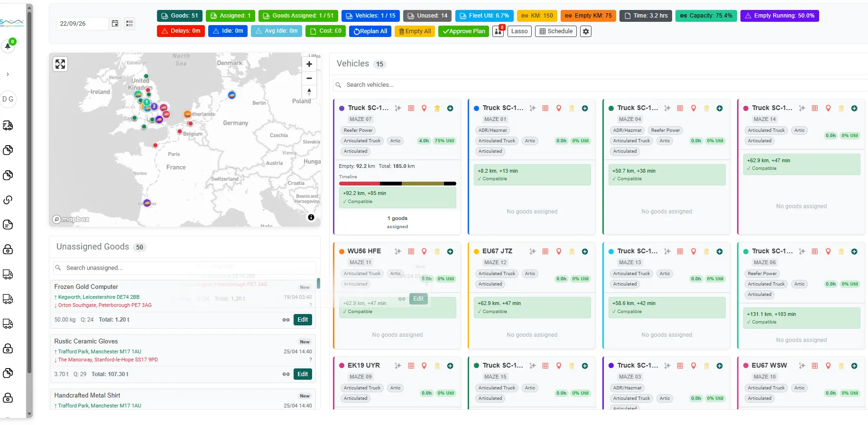Click olive segment of MAZE 07 timeline
Image resolution: width=868 pixels, height=425 pixels.
pyautogui.click(x=423, y=184)
